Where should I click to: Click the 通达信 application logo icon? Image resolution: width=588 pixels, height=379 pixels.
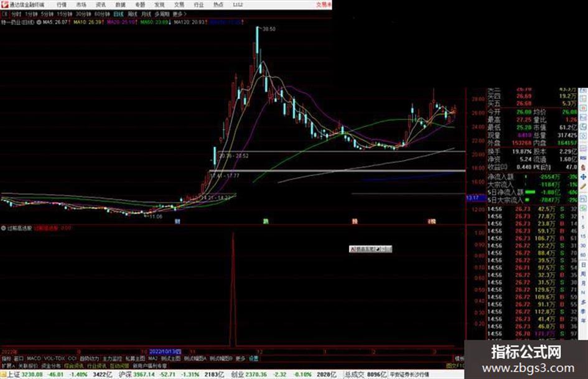point(4,4)
